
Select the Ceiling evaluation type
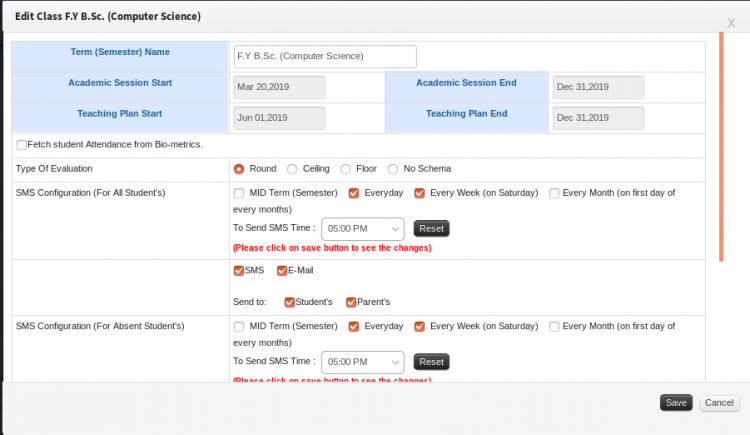click(292, 169)
